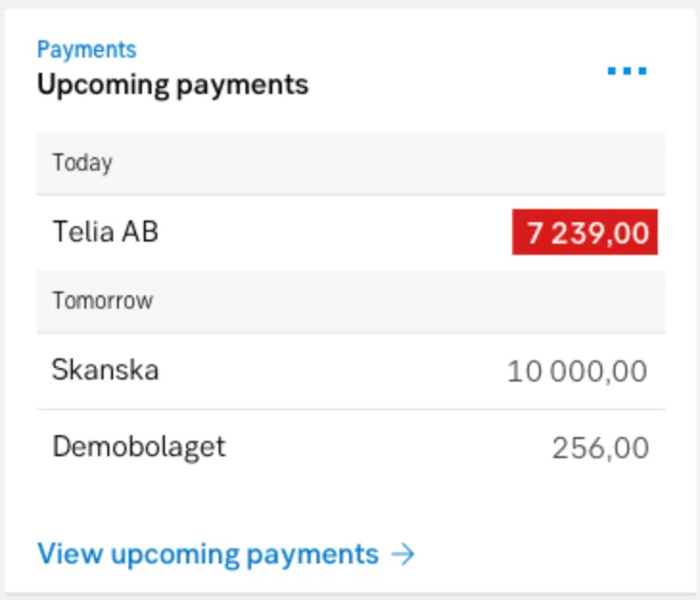This screenshot has width=700, height=600.
Task: Click the arrow icon after View upcoming payments
Action: (x=405, y=554)
